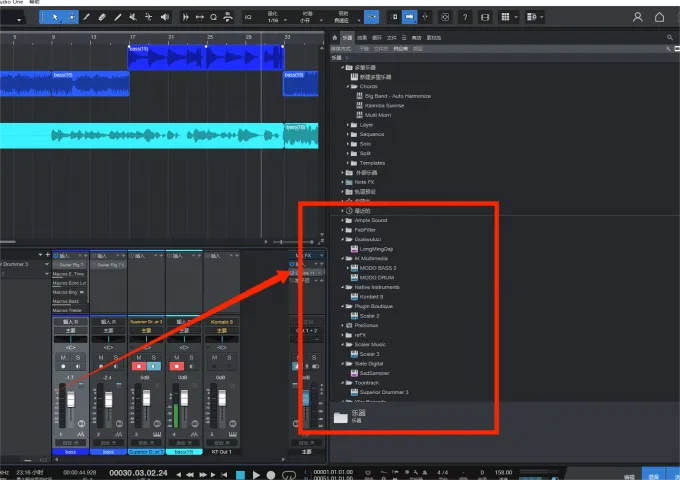Click the browser home icon
Viewport: 680px width, 480px height.
(x=334, y=38)
